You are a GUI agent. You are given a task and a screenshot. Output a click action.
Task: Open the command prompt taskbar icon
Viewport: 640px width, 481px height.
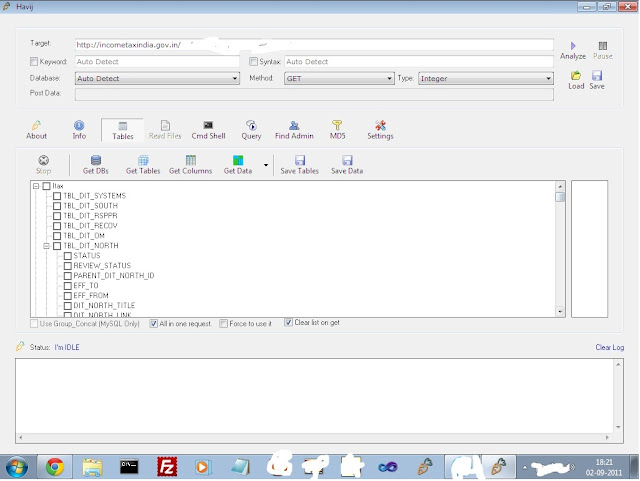[129, 467]
